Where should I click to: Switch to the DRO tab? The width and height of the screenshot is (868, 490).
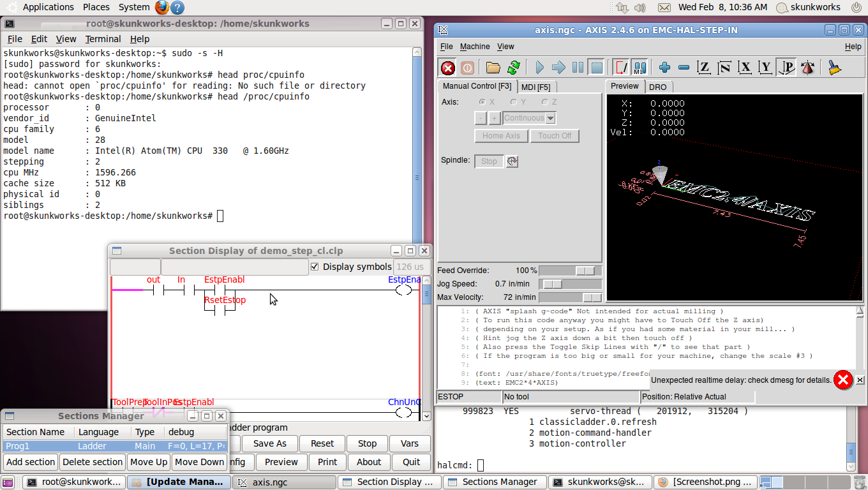click(657, 87)
